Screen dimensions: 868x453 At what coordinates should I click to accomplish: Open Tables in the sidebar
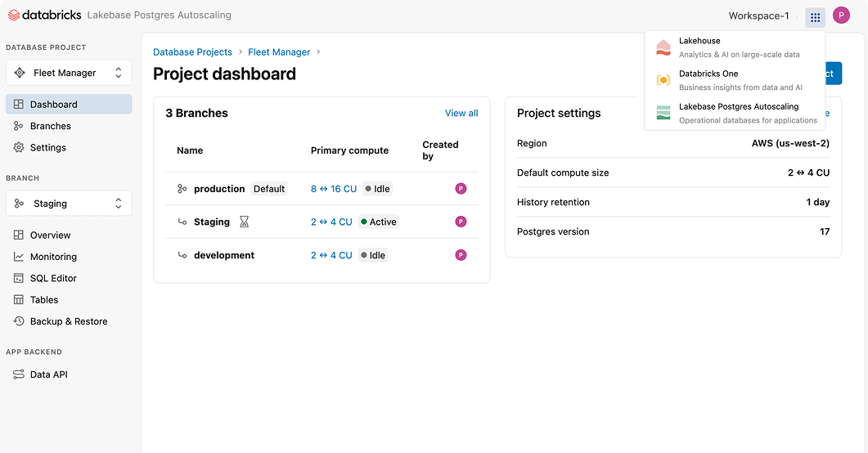point(44,300)
